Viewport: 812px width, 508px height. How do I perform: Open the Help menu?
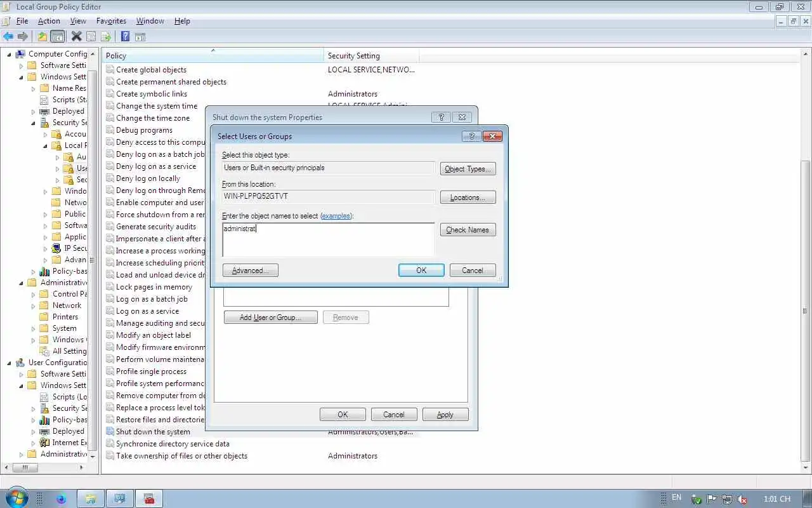(x=182, y=21)
